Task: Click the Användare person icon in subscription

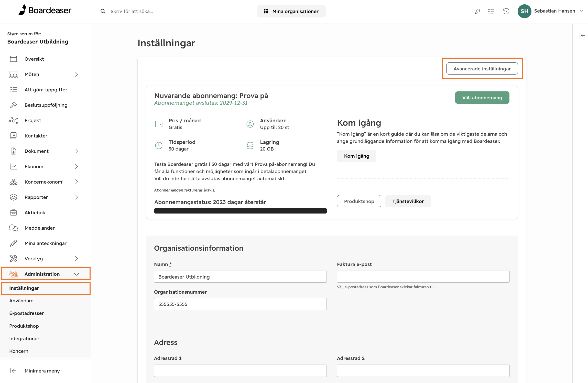Action: (250, 124)
